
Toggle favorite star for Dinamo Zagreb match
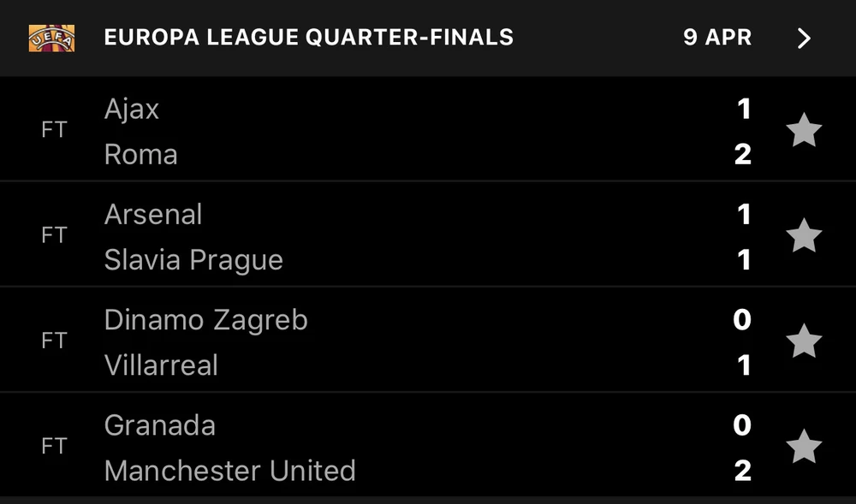coord(804,341)
